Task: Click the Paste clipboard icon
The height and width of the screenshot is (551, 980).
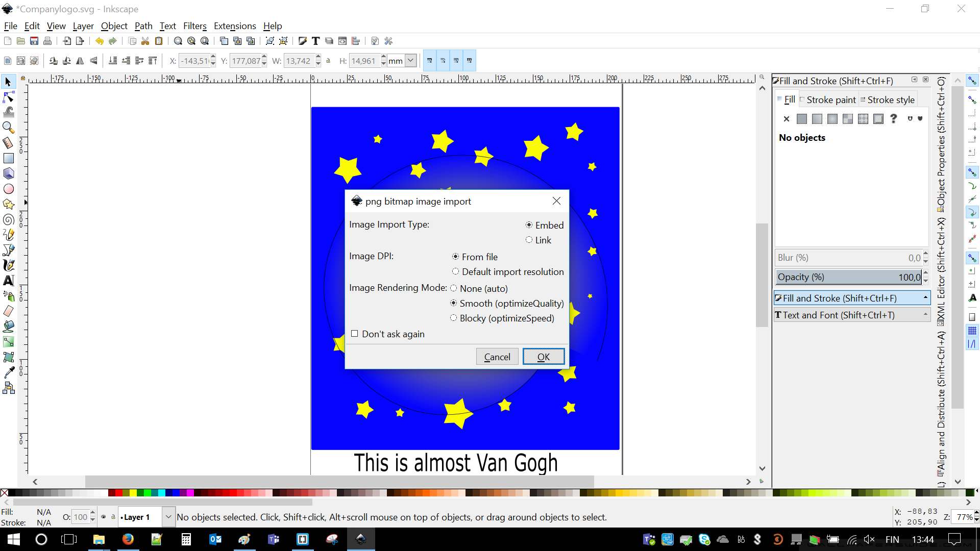Action: click(x=159, y=41)
